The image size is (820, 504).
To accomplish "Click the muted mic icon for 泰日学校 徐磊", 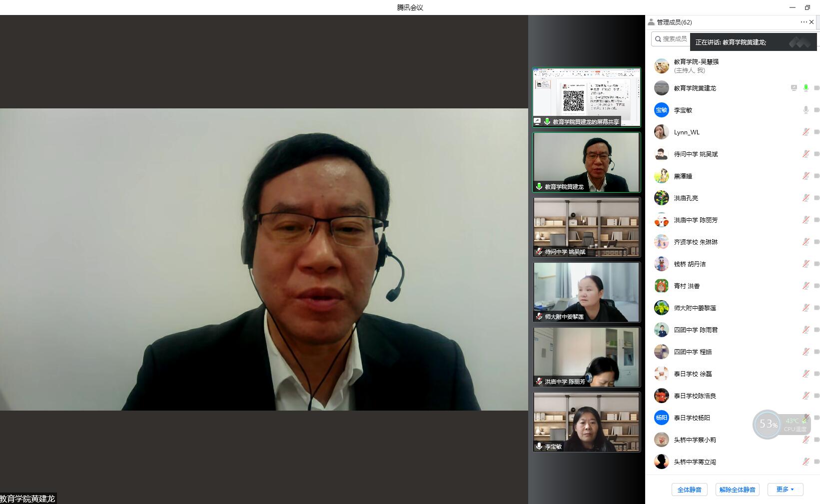I will [806, 374].
